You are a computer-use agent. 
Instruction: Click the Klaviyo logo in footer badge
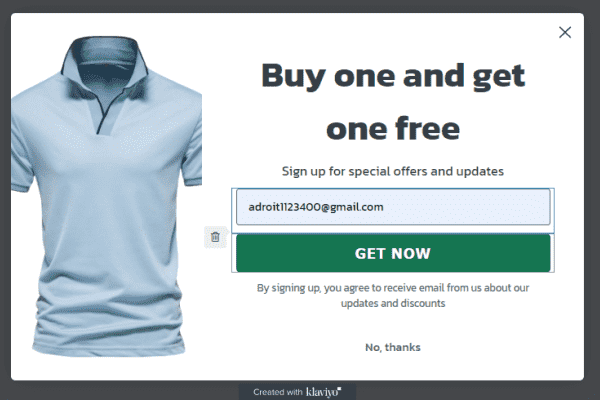(x=323, y=392)
